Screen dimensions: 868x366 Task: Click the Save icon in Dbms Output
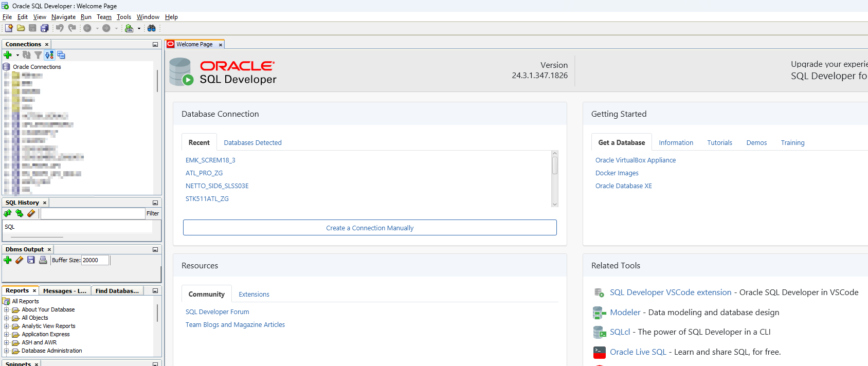(31, 260)
